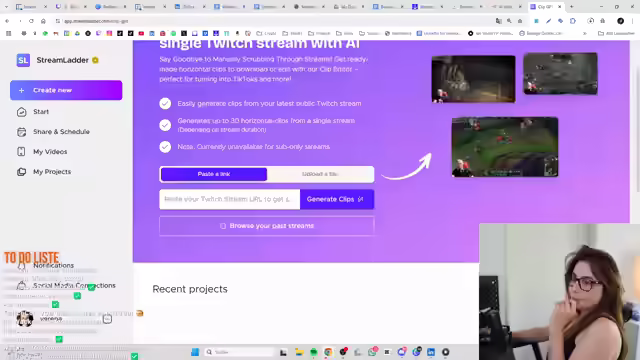Viewport: 640px width, 360px height.
Task: Open the Chrome icon in the taskbar
Action: 328,352
